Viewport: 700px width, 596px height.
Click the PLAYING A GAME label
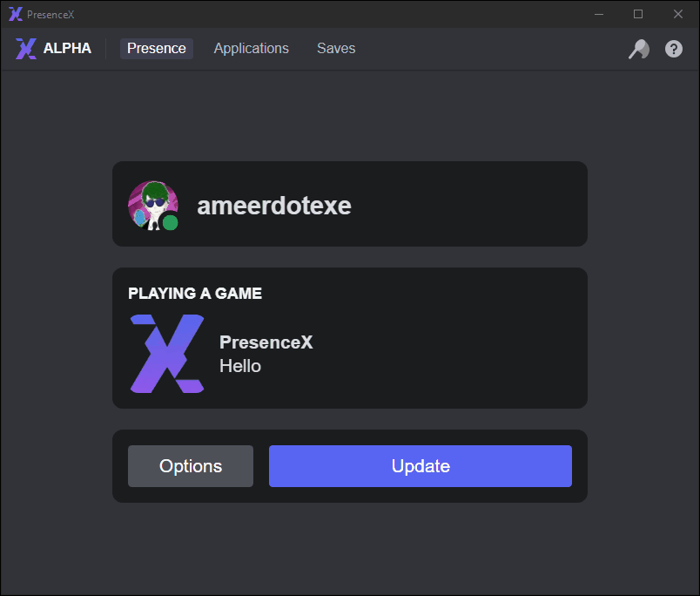click(x=194, y=294)
